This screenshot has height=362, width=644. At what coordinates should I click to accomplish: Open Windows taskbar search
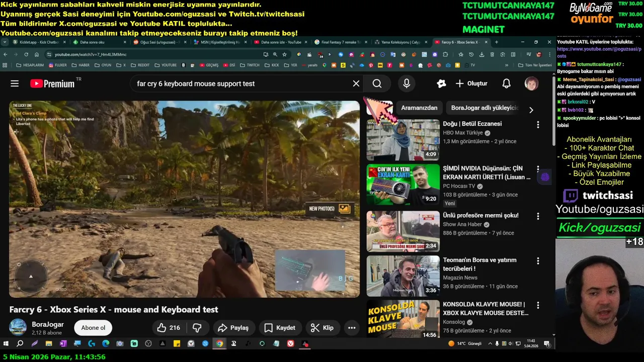click(20, 344)
